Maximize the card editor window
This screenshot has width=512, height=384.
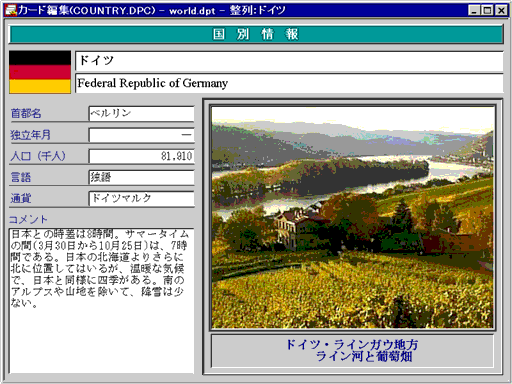487,10
